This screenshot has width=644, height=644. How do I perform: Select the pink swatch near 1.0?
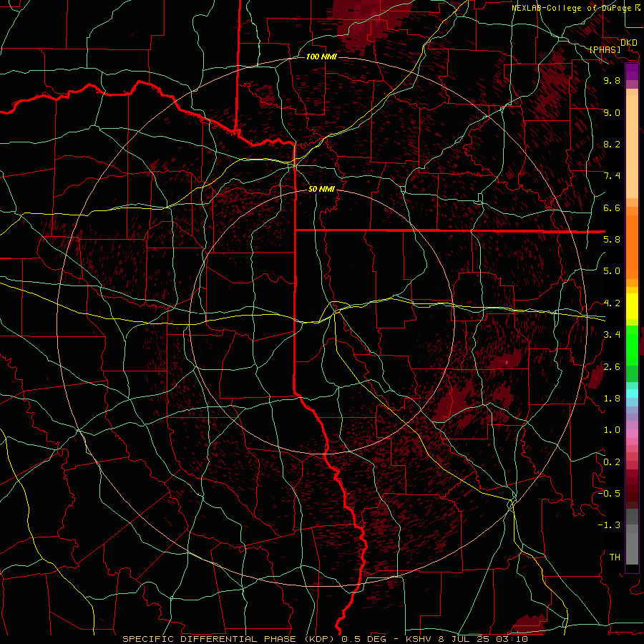point(632,434)
